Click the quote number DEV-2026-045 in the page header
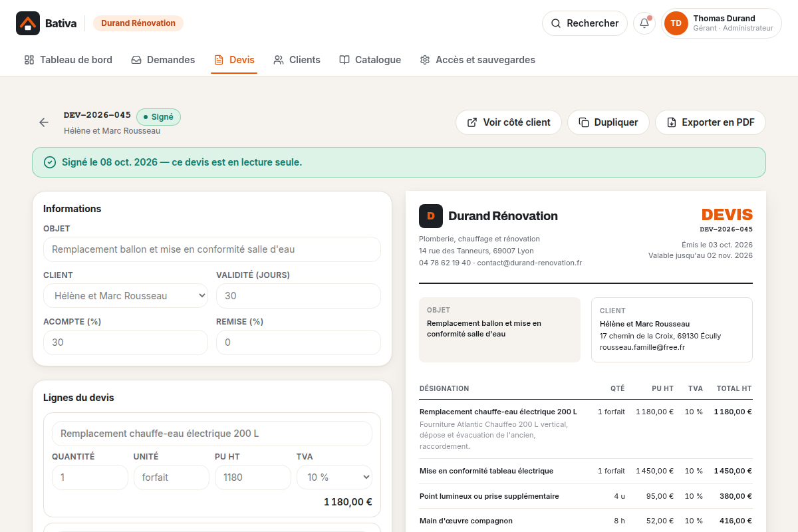 97,115
